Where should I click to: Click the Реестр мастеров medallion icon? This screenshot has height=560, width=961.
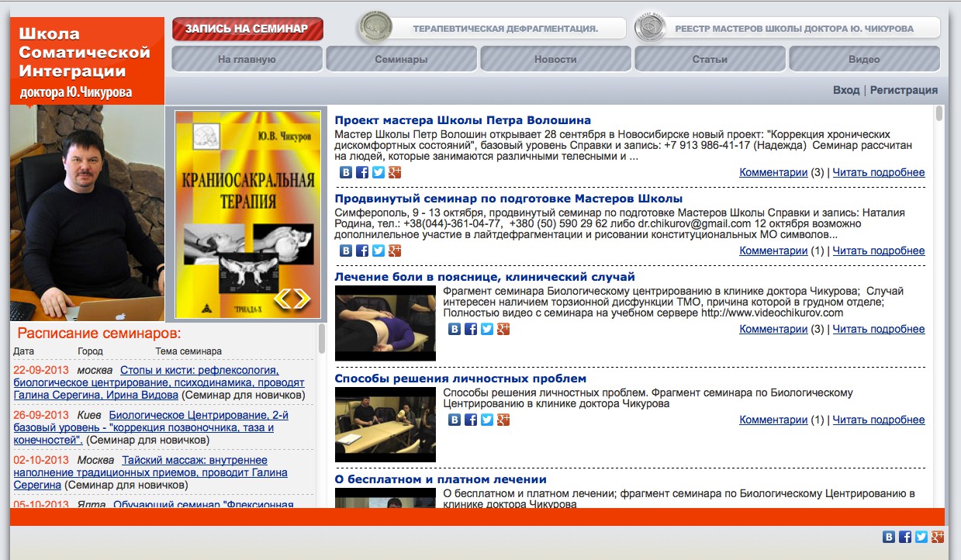pos(651,28)
